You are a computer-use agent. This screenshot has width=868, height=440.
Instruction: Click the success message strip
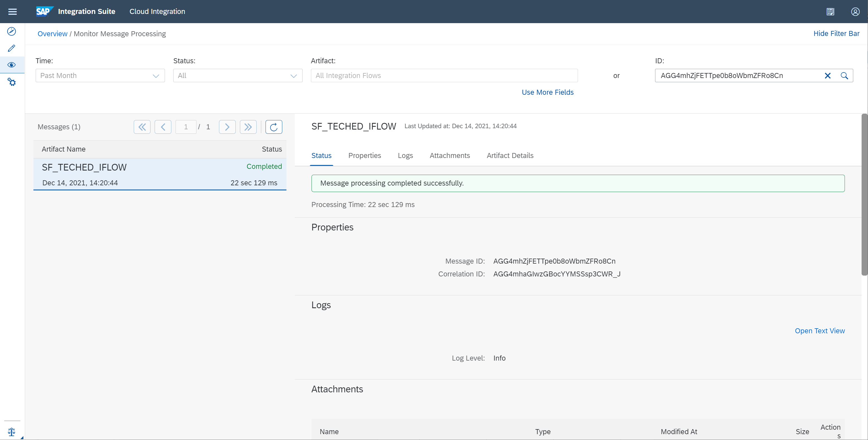click(578, 183)
